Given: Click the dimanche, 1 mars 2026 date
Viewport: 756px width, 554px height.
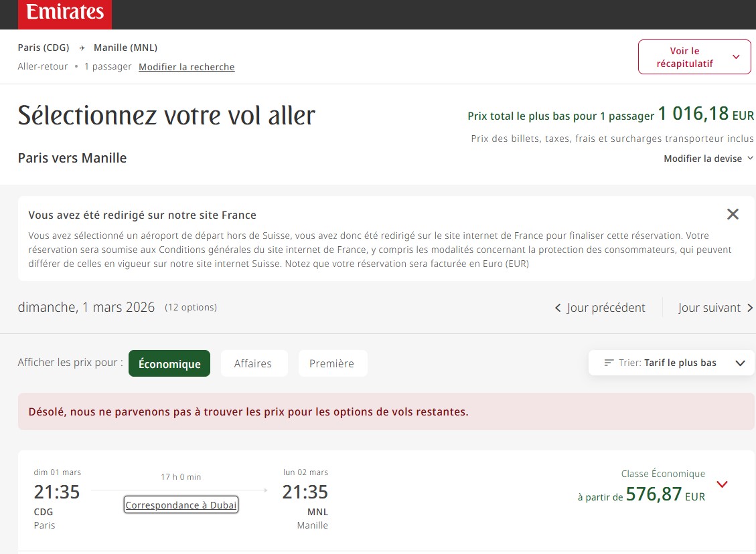Looking at the screenshot, I should point(86,308).
